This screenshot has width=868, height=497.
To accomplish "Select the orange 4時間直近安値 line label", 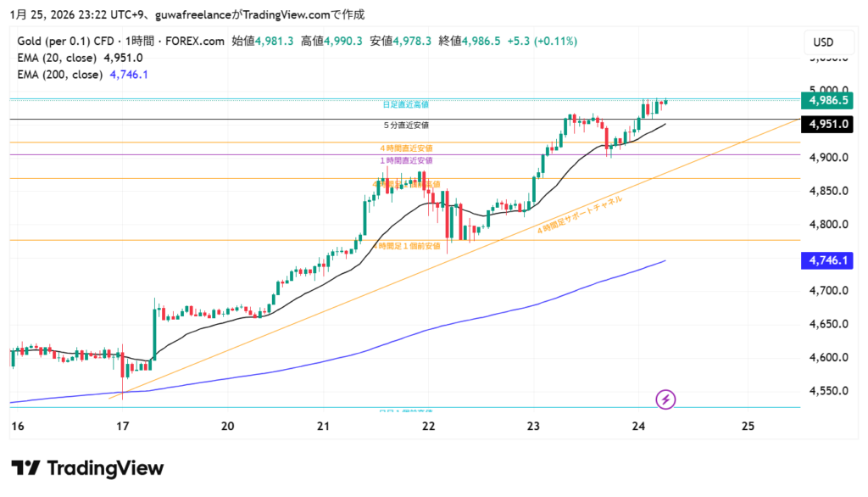I will pyautogui.click(x=406, y=148).
